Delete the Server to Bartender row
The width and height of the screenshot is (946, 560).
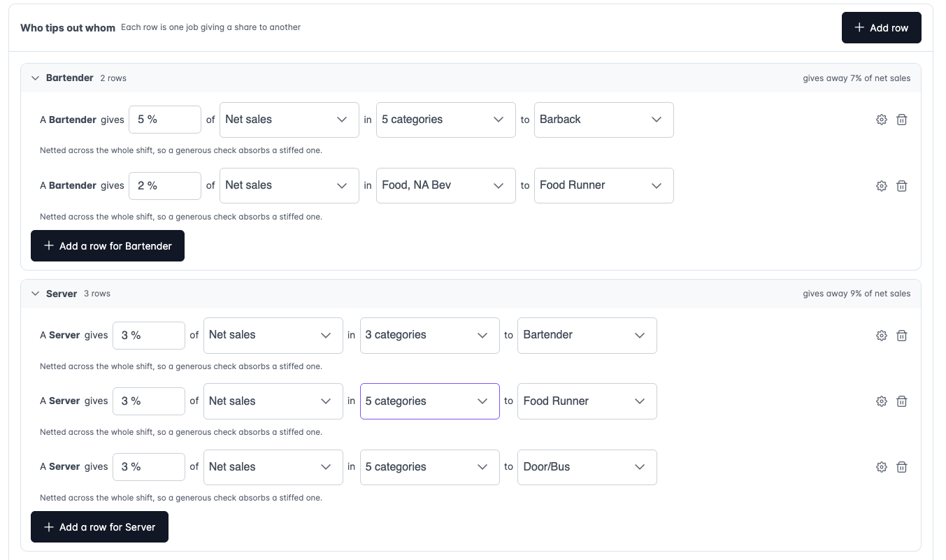pos(902,336)
